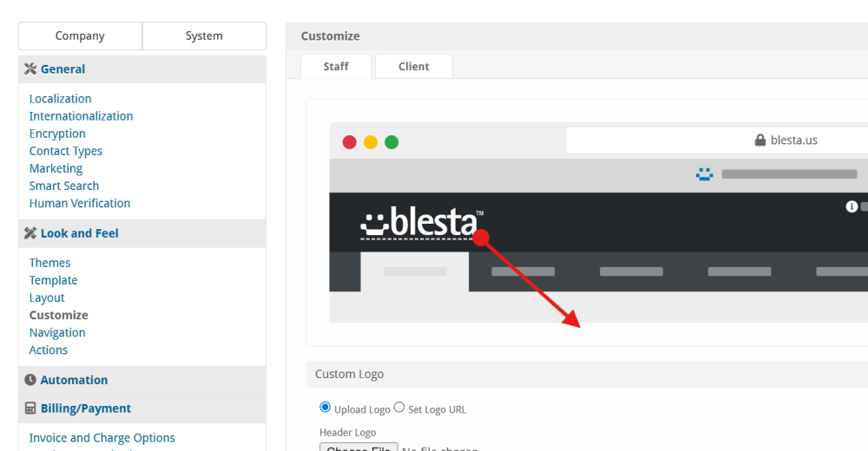Click the General section tools icon
This screenshot has width=868, height=451.
click(30, 69)
